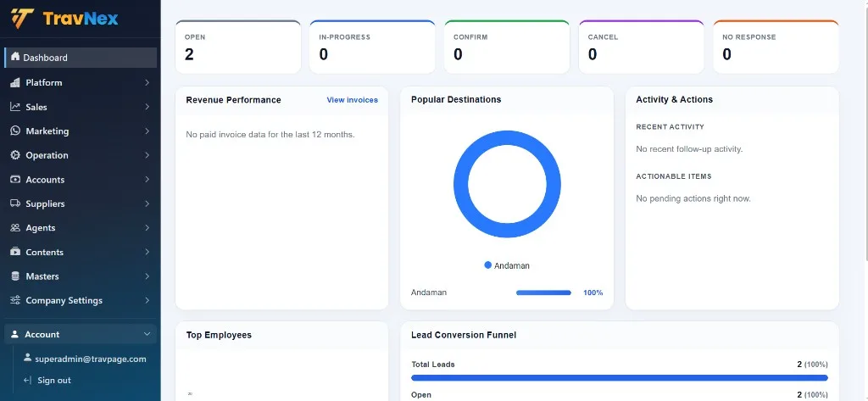Click the View invoices link

pyautogui.click(x=352, y=100)
